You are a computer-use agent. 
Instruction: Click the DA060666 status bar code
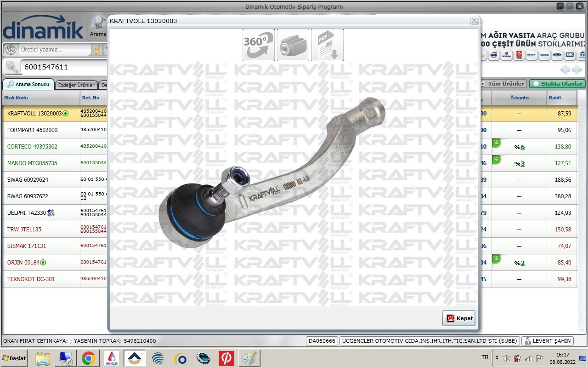point(322,341)
